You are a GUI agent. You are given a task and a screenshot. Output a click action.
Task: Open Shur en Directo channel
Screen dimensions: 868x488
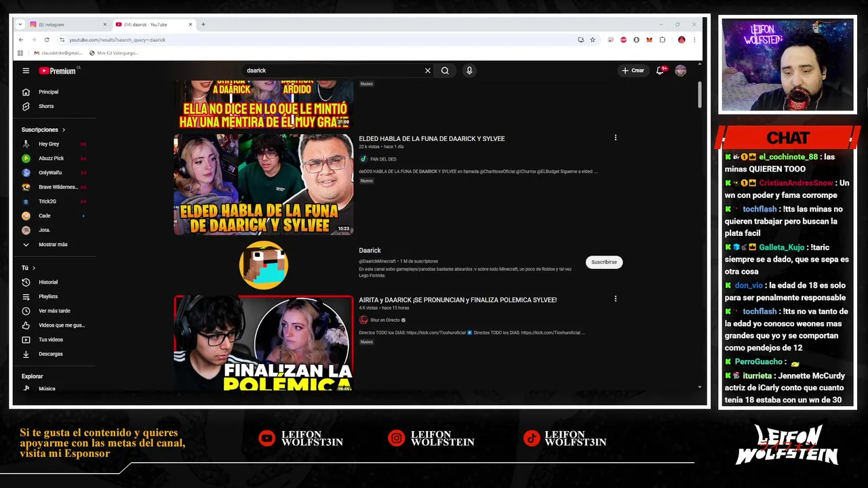point(384,320)
